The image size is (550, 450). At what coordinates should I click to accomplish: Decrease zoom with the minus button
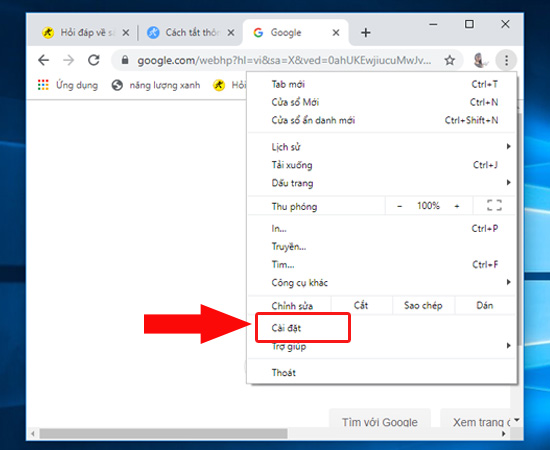pyautogui.click(x=399, y=206)
